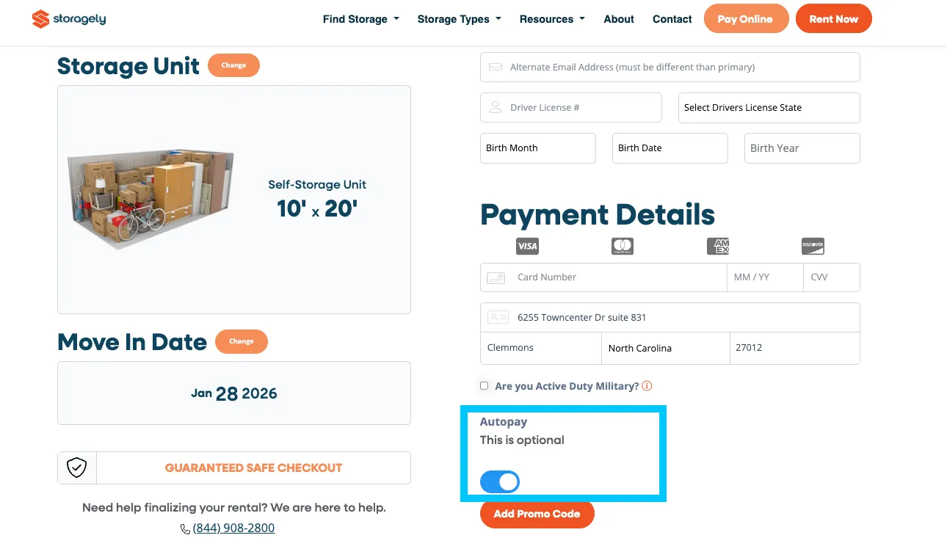Click the phone handset icon
947x560 pixels.
185,529
